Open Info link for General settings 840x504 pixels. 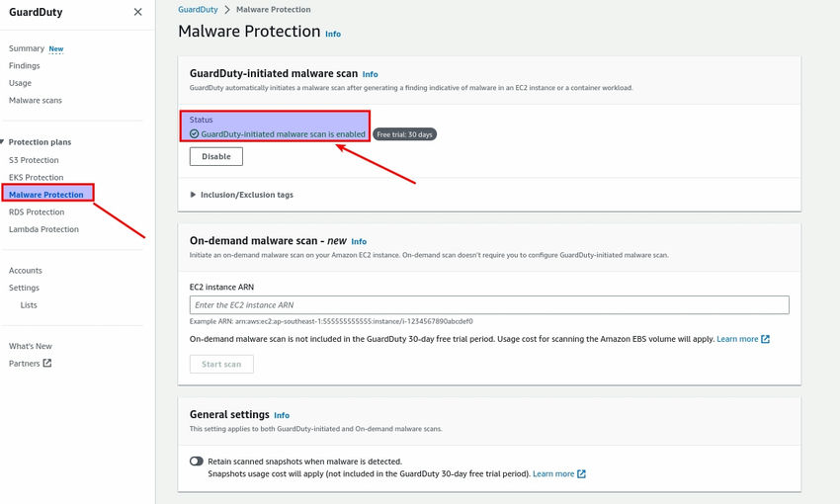(x=282, y=416)
